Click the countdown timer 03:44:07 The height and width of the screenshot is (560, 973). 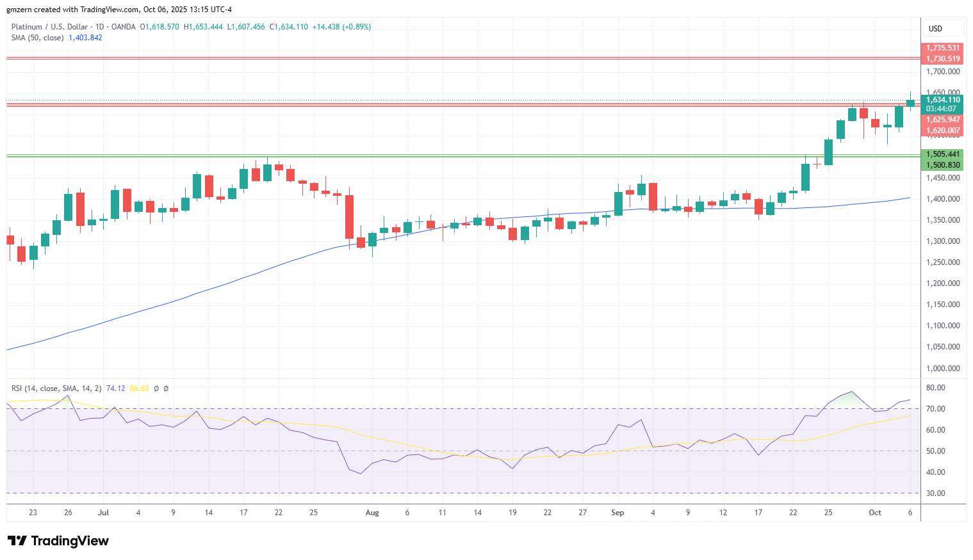(942, 109)
